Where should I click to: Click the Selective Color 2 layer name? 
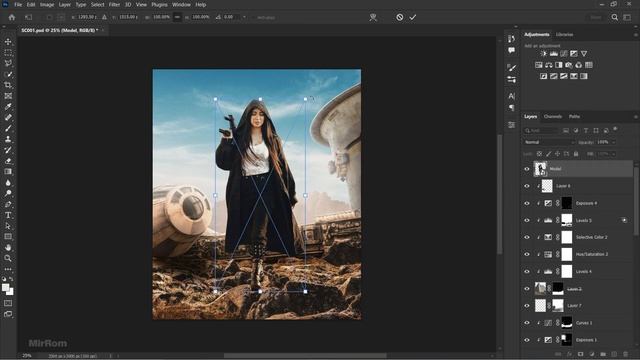[x=591, y=237]
